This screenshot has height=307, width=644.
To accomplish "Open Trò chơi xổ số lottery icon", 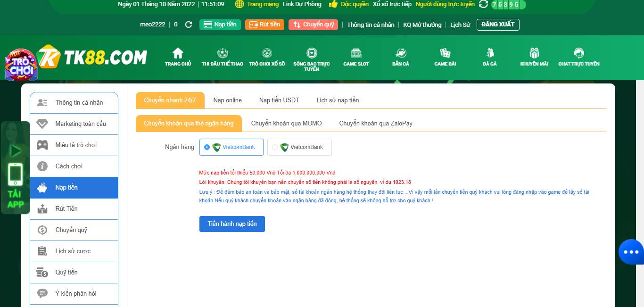I will coord(267,53).
